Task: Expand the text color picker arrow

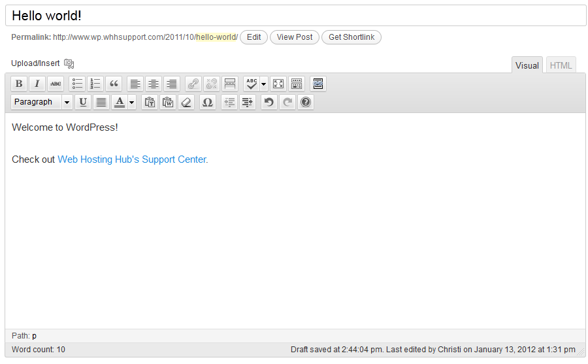Action: coord(132,102)
